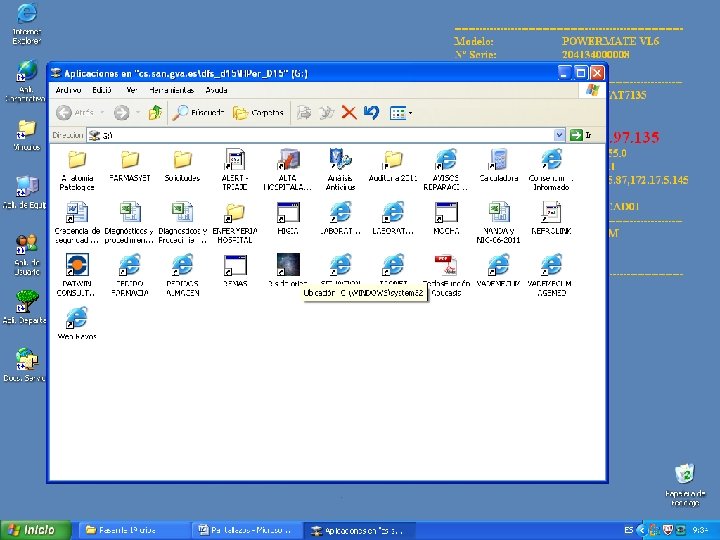Screen dimensions: 720x540
Task: Select the NANDA y NIC-06-2011 Excel file
Action: click(x=499, y=222)
